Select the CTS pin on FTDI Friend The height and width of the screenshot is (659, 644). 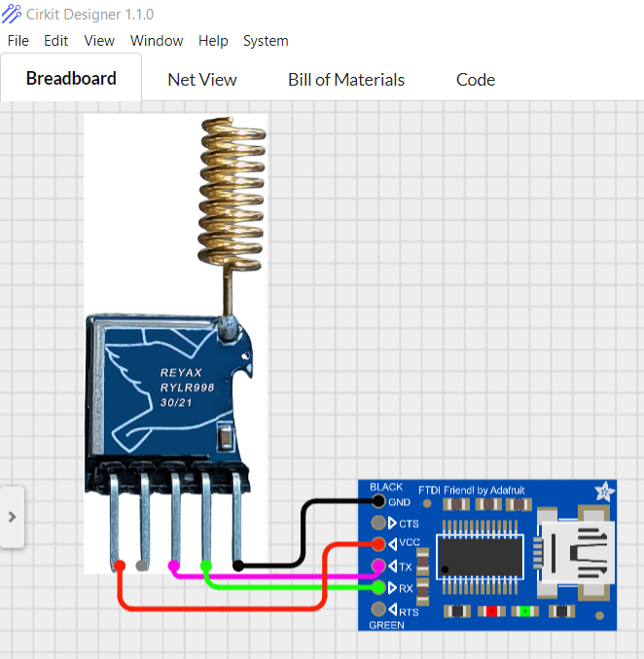click(378, 523)
